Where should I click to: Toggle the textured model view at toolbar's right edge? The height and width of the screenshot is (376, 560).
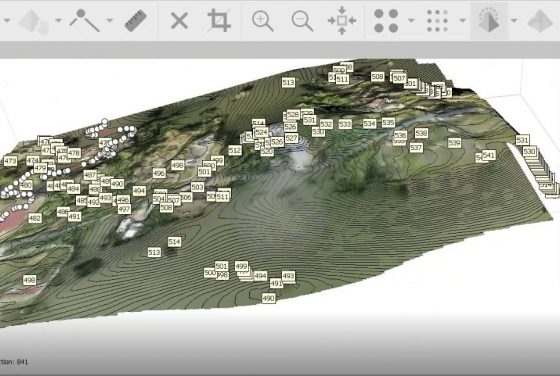[x=540, y=21]
